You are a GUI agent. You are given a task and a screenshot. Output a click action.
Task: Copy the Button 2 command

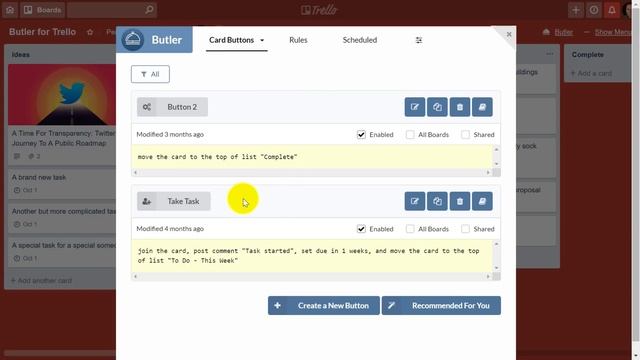[437, 107]
